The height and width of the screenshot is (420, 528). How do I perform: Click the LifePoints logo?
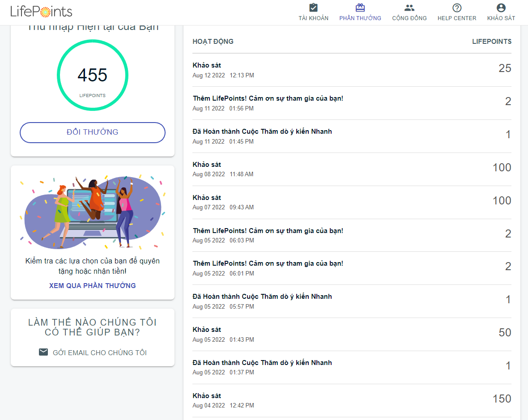coord(41,12)
